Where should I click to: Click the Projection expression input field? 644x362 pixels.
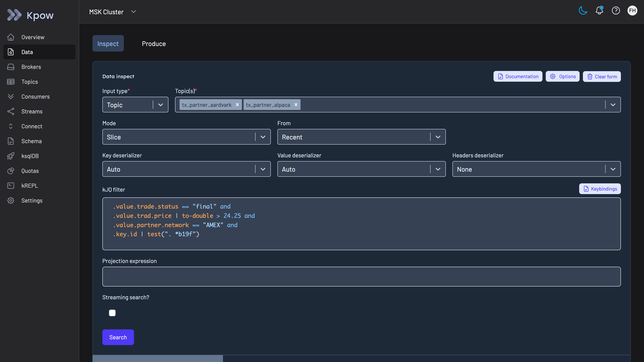point(361,277)
